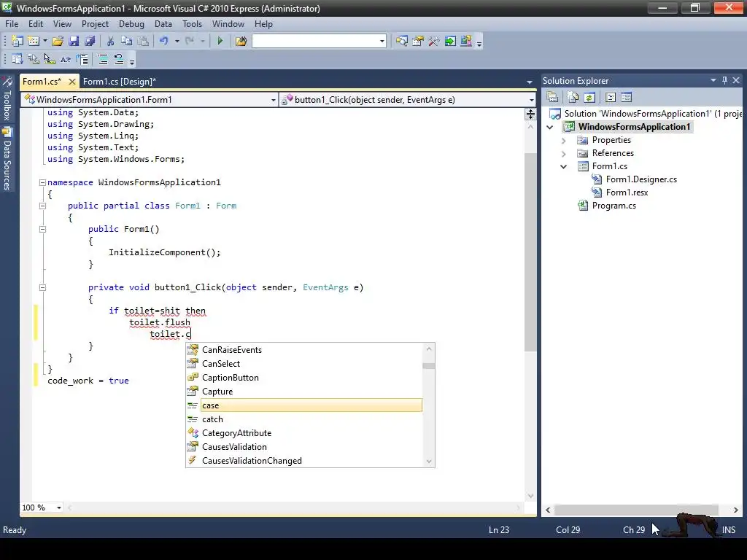Click the Paste clipboard icon

142,42
